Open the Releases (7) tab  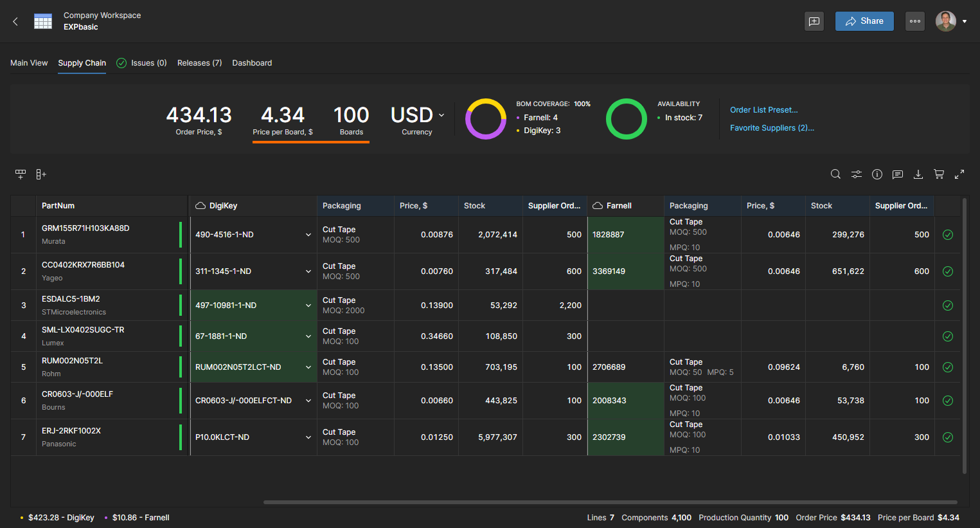199,63
